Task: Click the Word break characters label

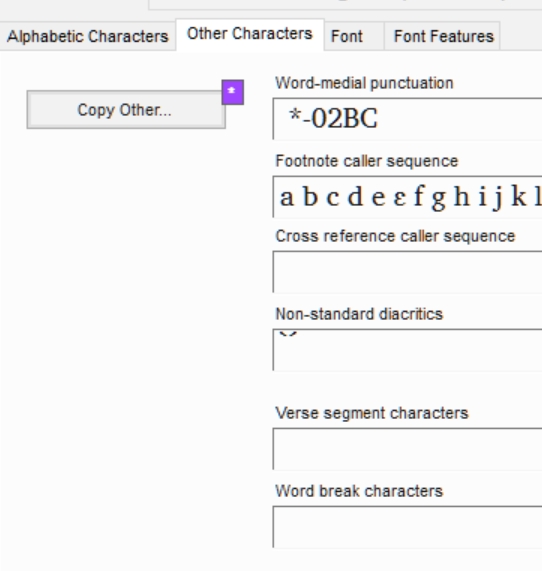Action: 359,491
